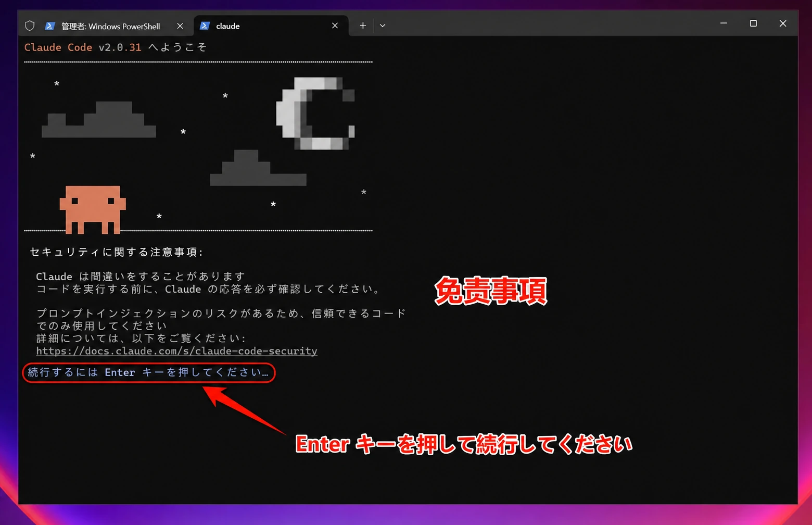Click the Claude は間違いをすることがあります line
812x525 pixels.
click(141, 276)
